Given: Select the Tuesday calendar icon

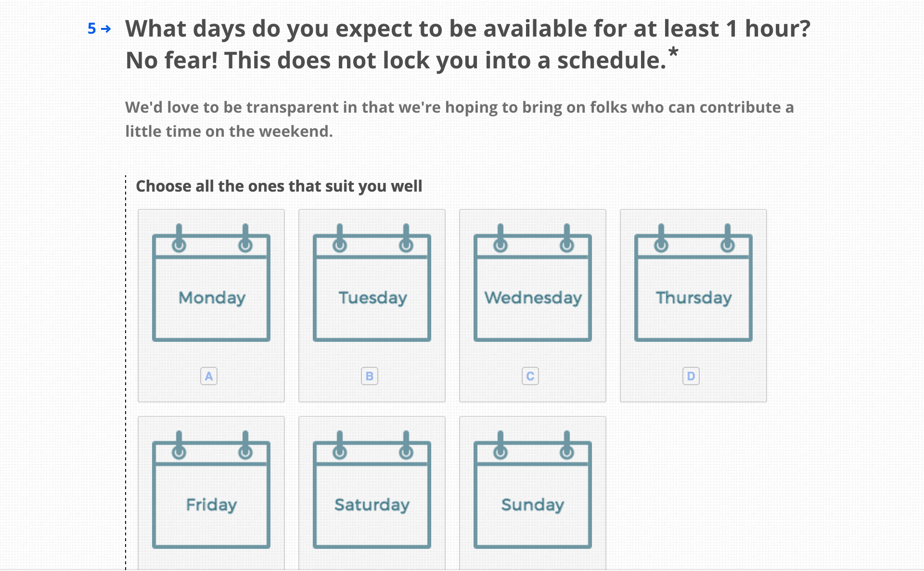Looking at the screenshot, I should (x=372, y=283).
